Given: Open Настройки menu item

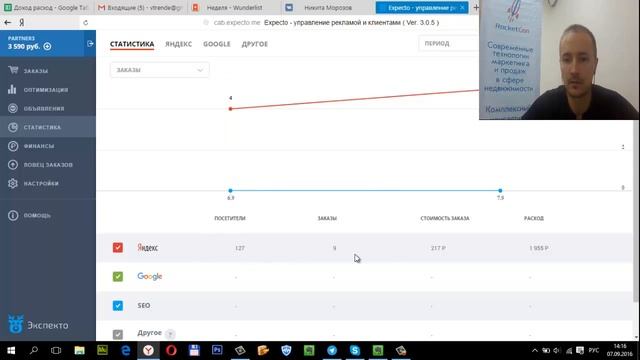Looking at the screenshot, I should [x=41, y=183].
